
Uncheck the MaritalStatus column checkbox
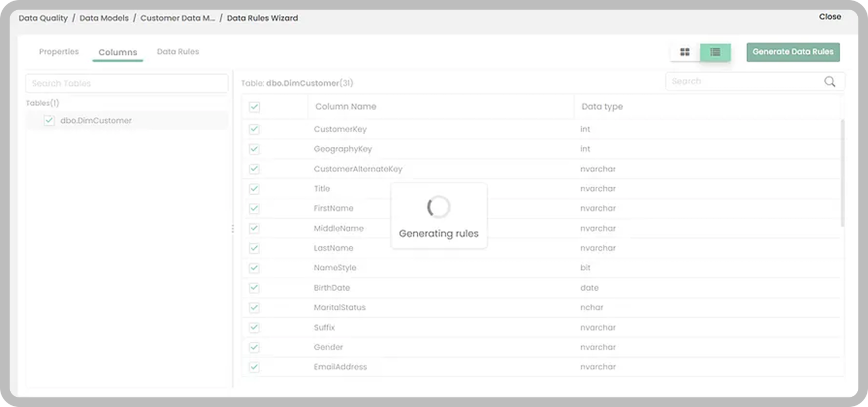(x=254, y=308)
